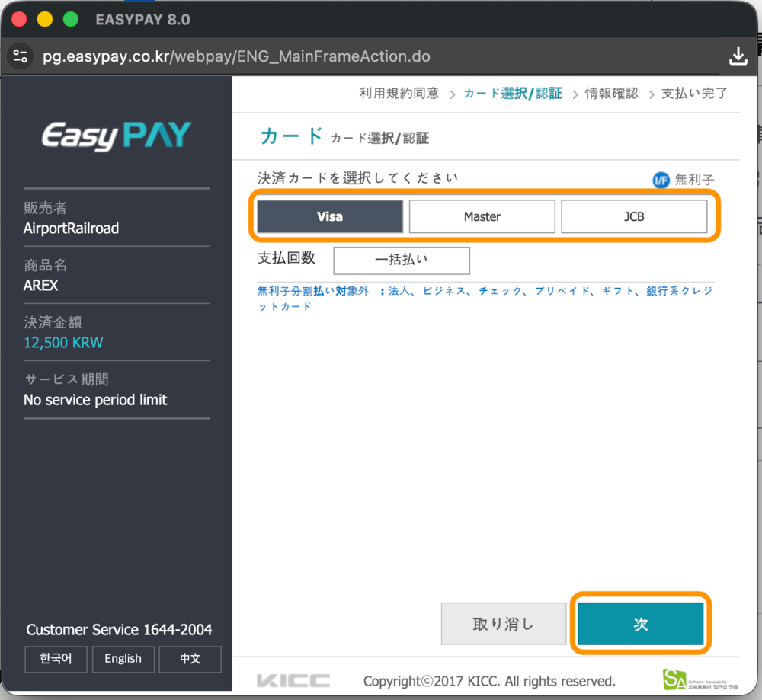
Task: Click the 取り消し cancel button
Action: click(504, 624)
